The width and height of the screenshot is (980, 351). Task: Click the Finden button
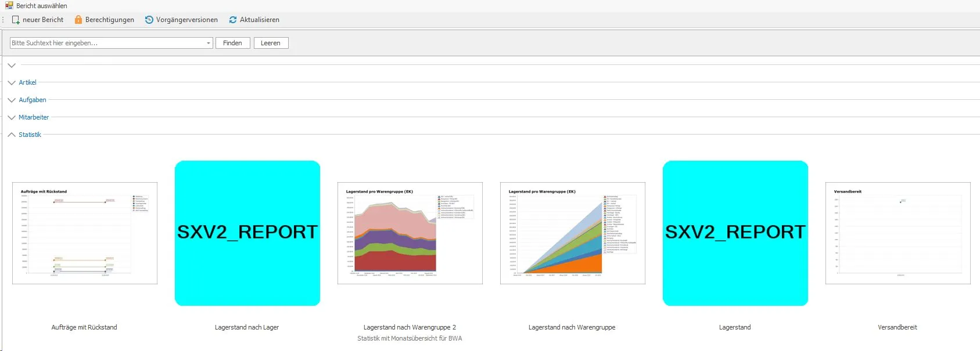[x=232, y=43]
